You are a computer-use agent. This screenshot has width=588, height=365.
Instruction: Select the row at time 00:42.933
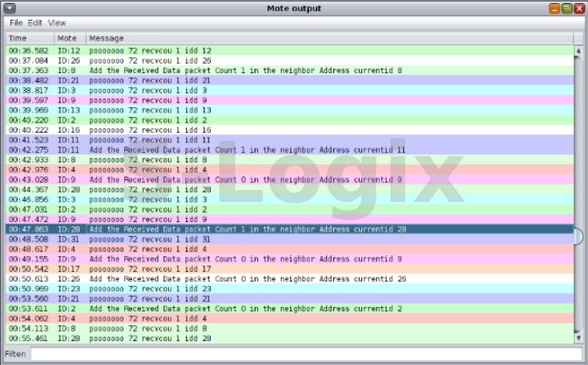pos(290,160)
